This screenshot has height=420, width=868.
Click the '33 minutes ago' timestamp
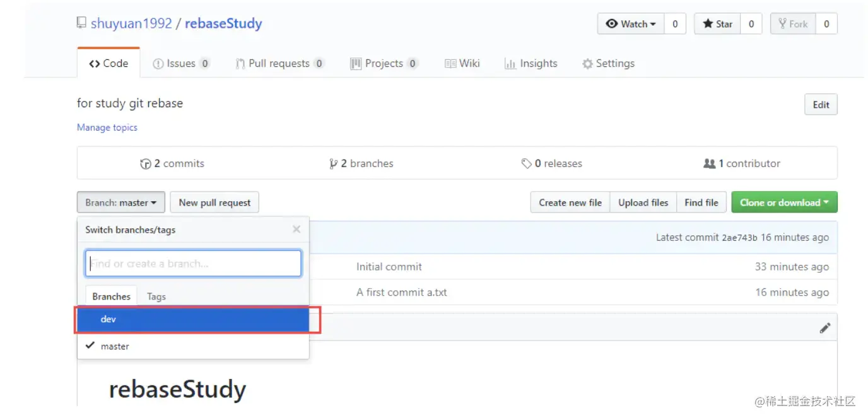tap(792, 267)
